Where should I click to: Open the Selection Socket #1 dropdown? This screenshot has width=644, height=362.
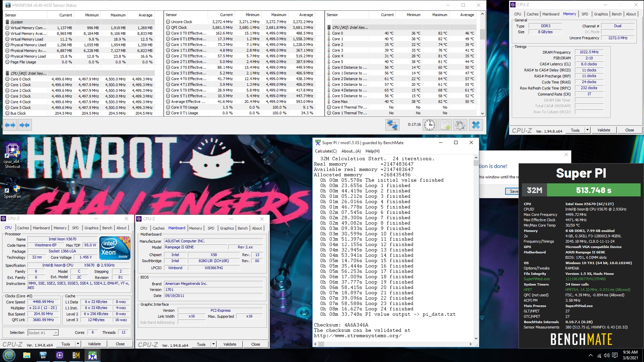coord(43,333)
